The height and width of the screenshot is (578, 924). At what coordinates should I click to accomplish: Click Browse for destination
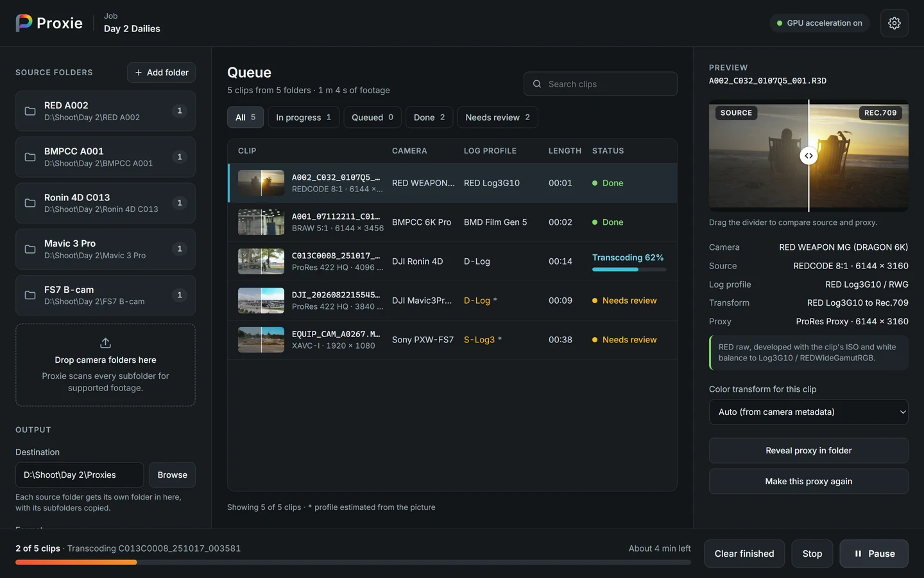pyautogui.click(x=172, y=475)
